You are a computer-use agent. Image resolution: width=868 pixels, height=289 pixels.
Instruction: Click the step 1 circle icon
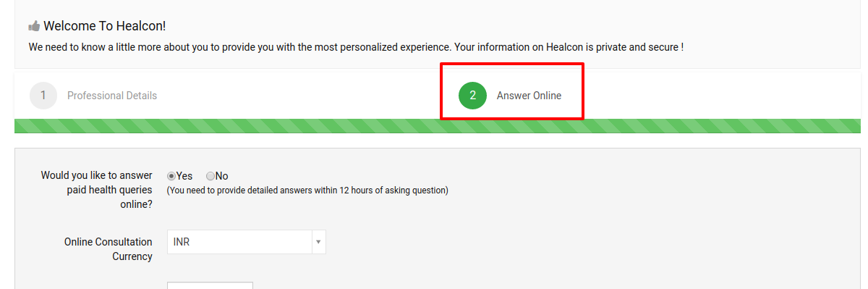coord(43,96)
